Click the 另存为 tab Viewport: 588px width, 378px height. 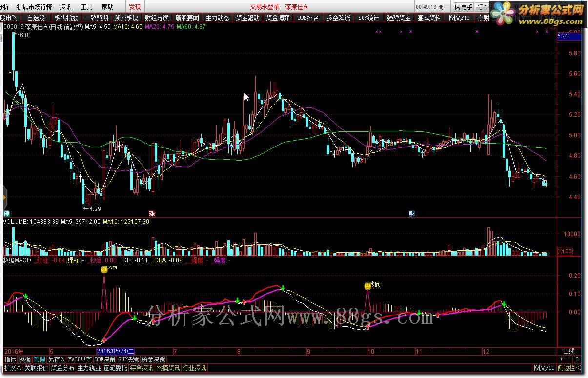tap(57, 359)
